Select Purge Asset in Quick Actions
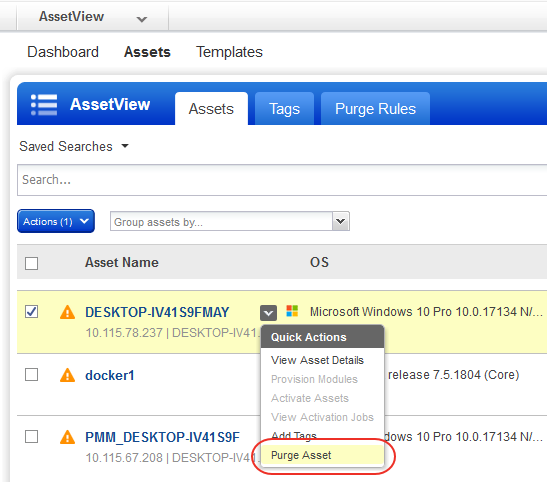 [x=323, y=455]
